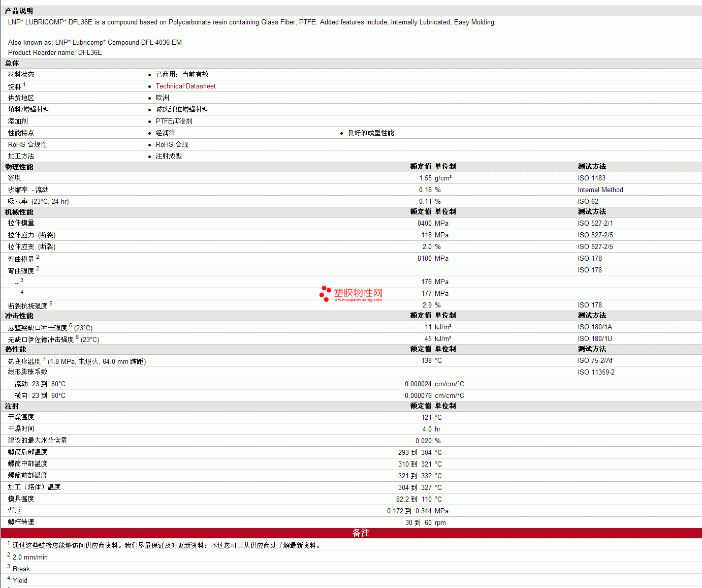Select the Yield footnote

coord(20,581)
